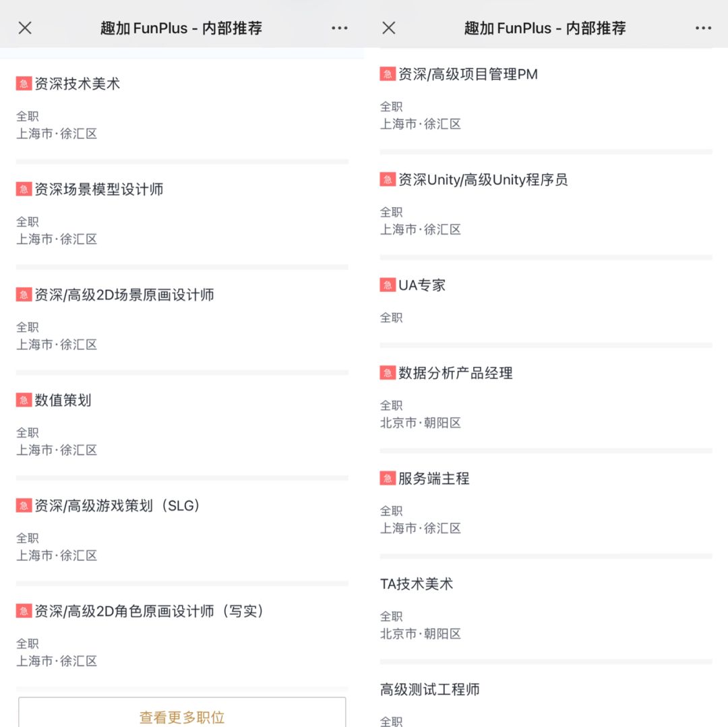Click urgent badge beside 服务端主程
728x727 pixels.
tap(388, 478)
